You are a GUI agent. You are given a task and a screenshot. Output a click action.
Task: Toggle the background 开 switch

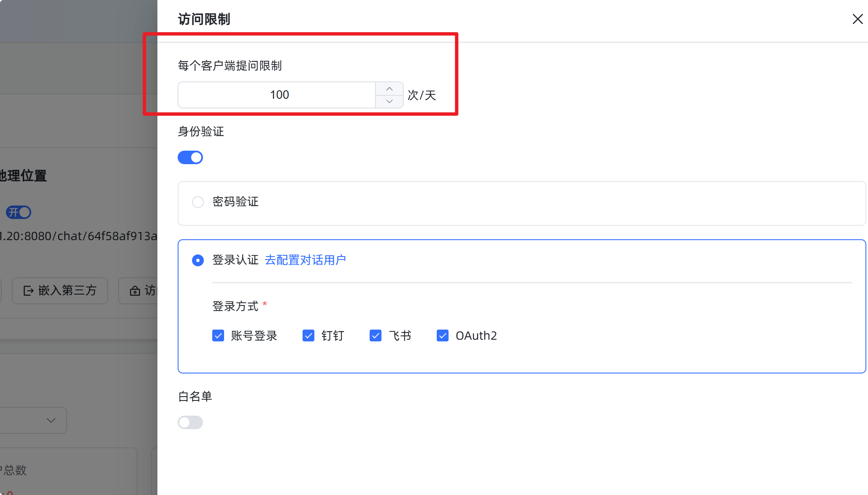(x=19, y=212)
